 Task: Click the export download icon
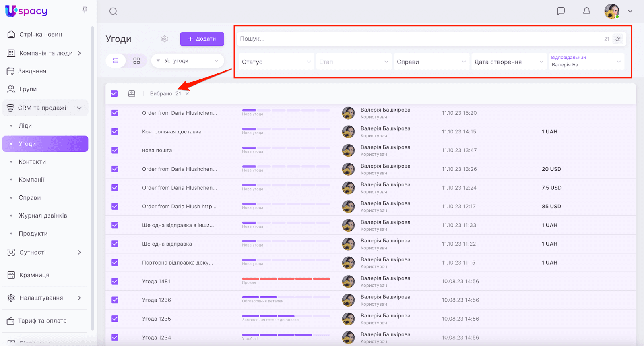coord(132,93)
